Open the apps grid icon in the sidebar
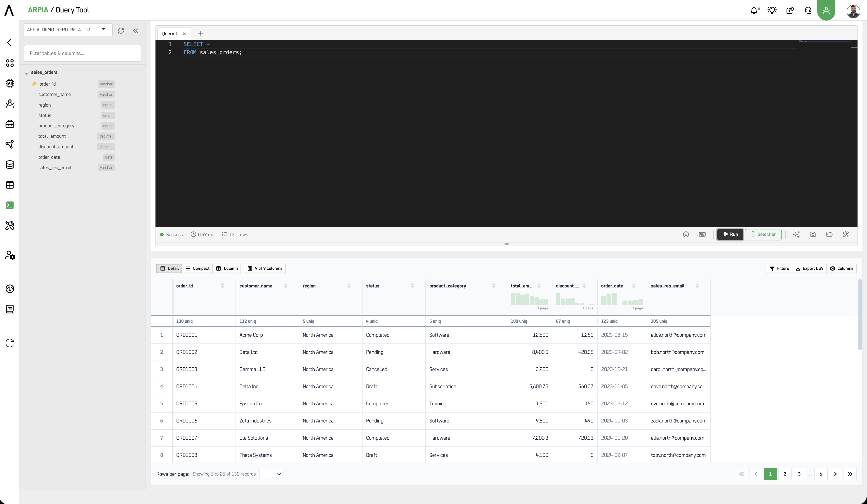The width and height of the screenshot is (867, 504). (x=10, y=63)
